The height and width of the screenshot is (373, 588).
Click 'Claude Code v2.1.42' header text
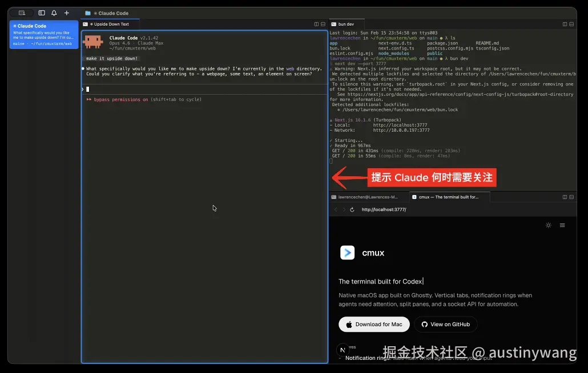tap(134, 38)
